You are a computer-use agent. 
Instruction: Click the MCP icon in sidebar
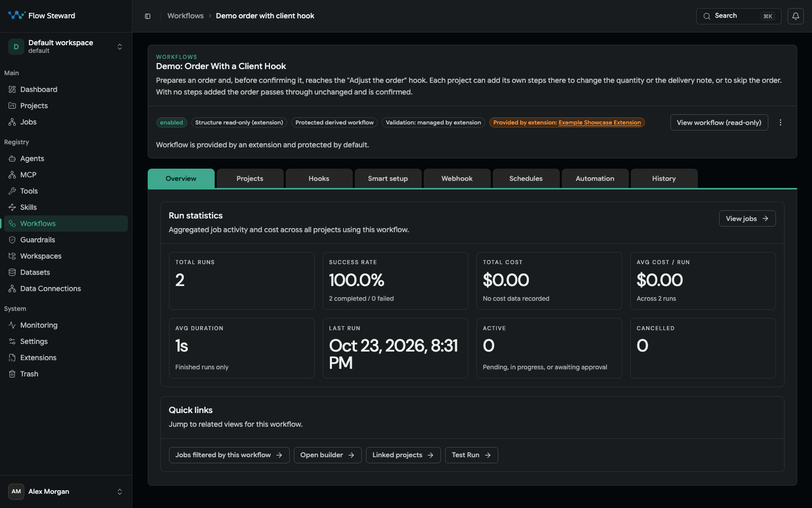12,175
